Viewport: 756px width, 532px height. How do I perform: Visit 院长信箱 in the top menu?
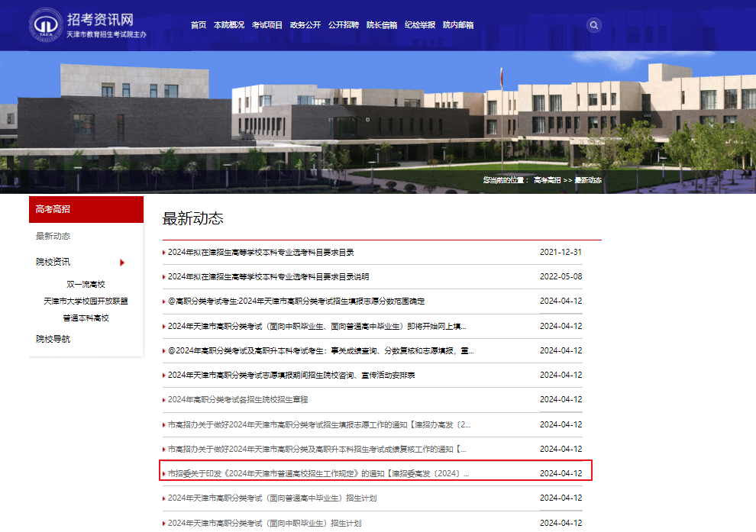pos(382,25)
